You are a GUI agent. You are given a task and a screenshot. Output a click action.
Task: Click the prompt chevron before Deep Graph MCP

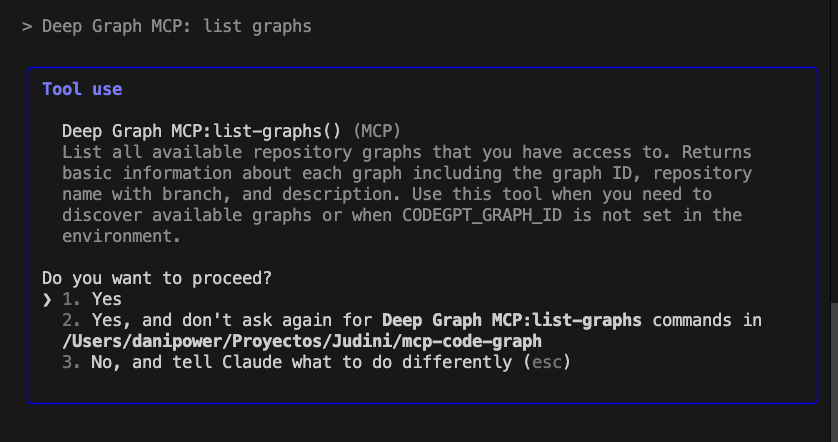(27, 26)
